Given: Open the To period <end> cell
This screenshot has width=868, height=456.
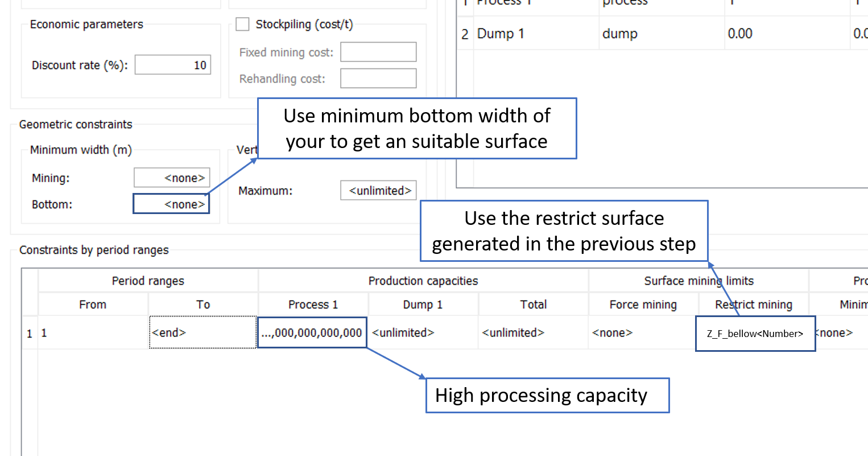Looking at the screenshot, I should click(x=202, y=332).
